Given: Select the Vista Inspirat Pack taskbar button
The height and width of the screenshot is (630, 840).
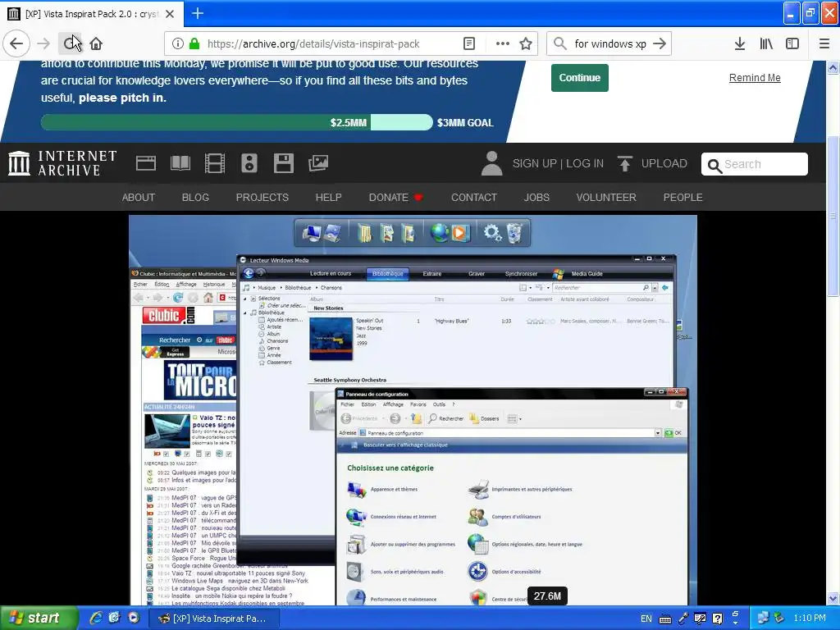Looking at the screenshot, I should click(x=214, y=619).
